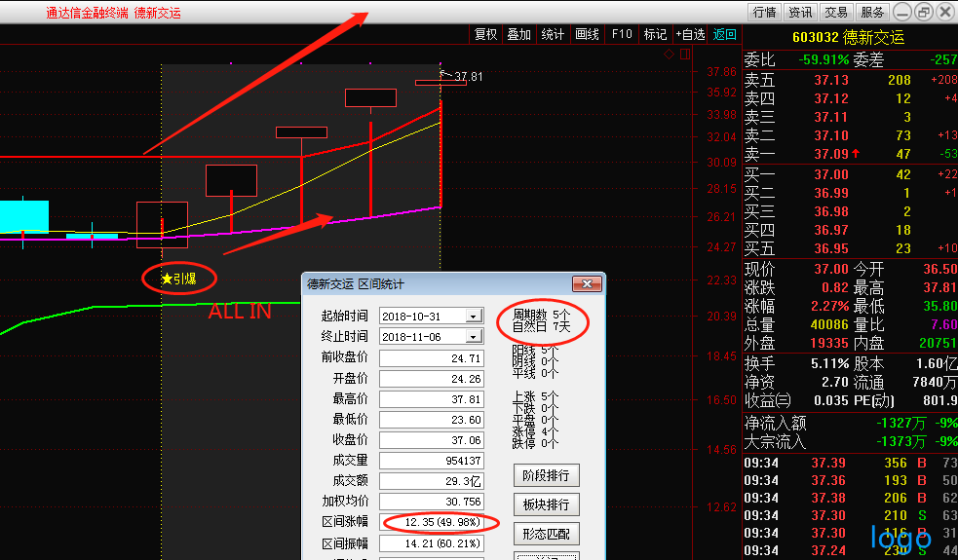
Task: Click the 区间涨幅 field showing 12.35(49.98%)
Action: click(432, 522)
